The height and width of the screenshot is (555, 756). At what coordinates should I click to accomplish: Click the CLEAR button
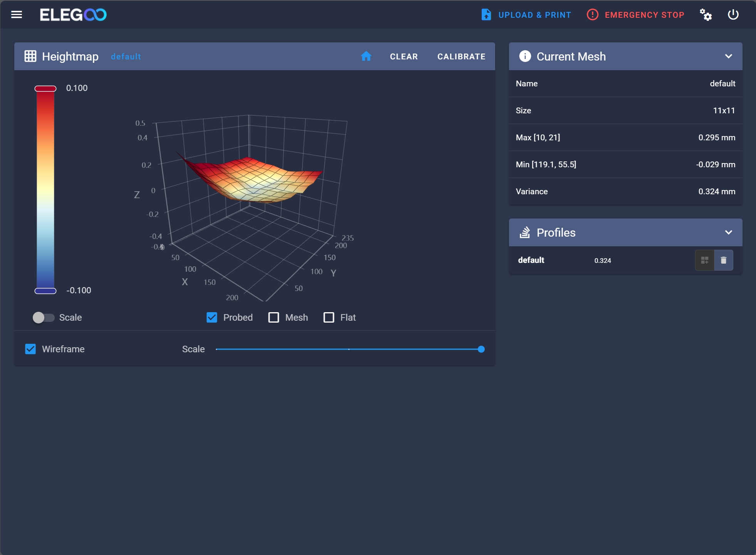[x=403, y=56]
